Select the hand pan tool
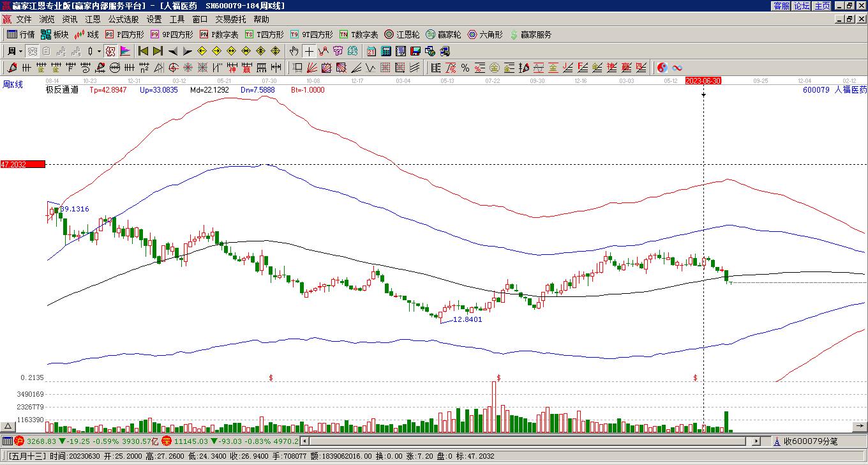 (x=294, y=51)
